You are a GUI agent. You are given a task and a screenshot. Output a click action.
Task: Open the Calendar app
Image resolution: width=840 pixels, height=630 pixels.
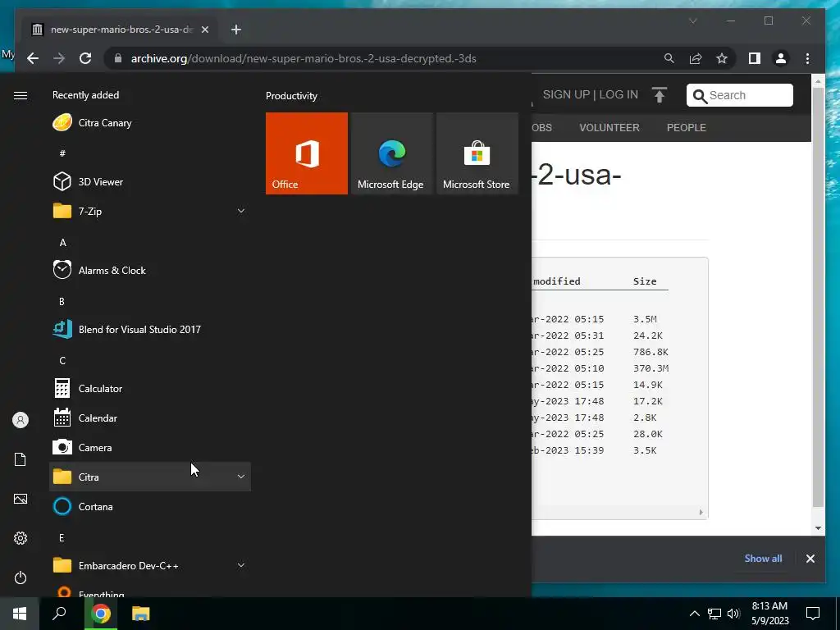pyautogui.click(x=150, y=418)
